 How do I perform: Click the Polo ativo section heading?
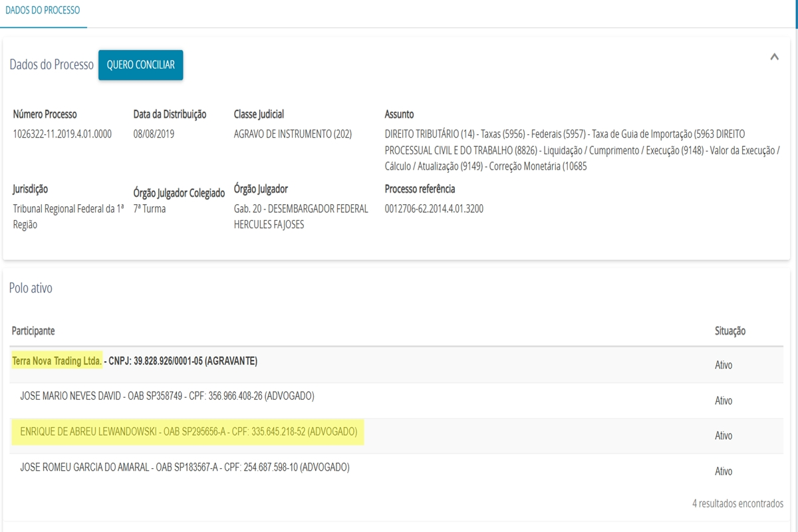point(31,288)
